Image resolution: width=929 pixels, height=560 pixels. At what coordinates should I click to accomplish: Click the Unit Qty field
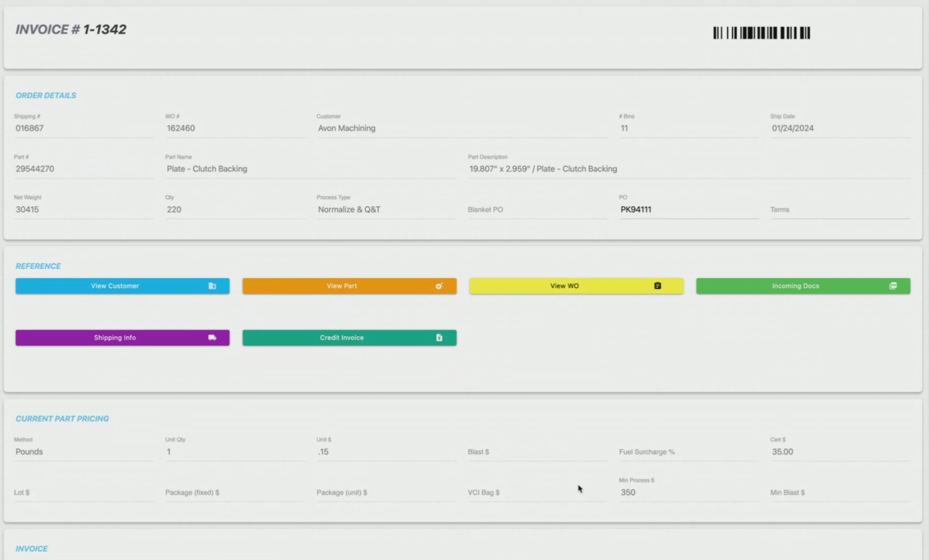point(235,452)
